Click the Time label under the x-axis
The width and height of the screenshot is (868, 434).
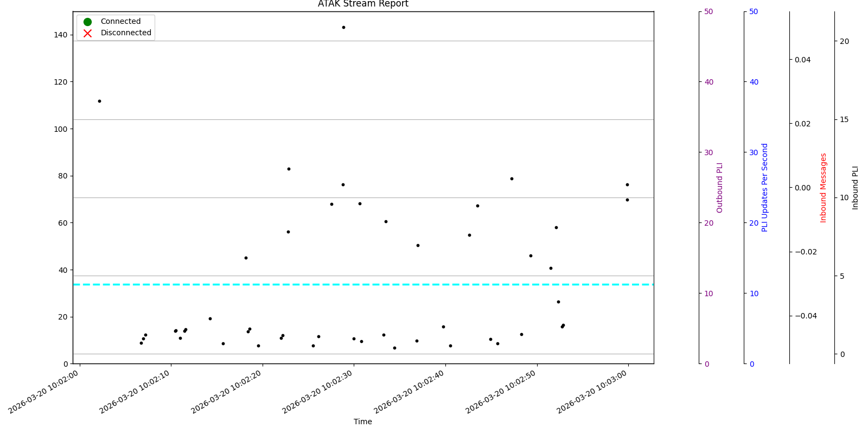pos(363,422)
